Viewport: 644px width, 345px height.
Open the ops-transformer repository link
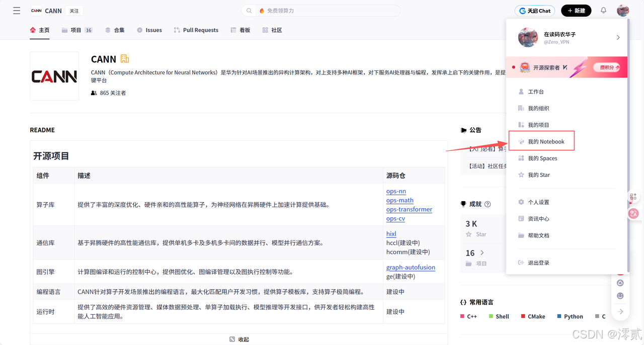pos(409,209)
